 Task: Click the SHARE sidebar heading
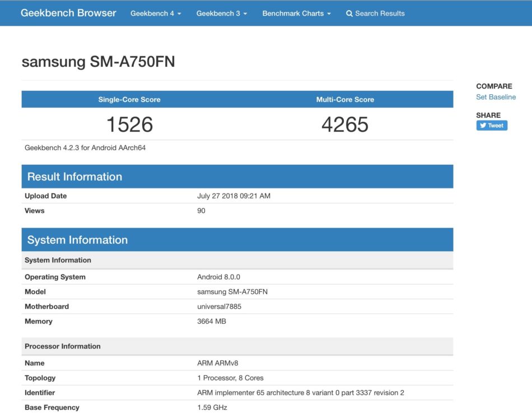(488, 115)
